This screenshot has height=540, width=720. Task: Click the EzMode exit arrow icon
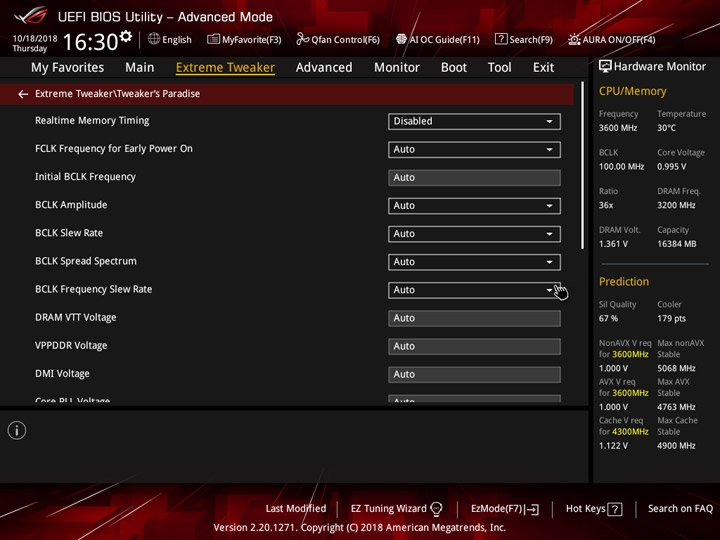[x=532, y=509]
